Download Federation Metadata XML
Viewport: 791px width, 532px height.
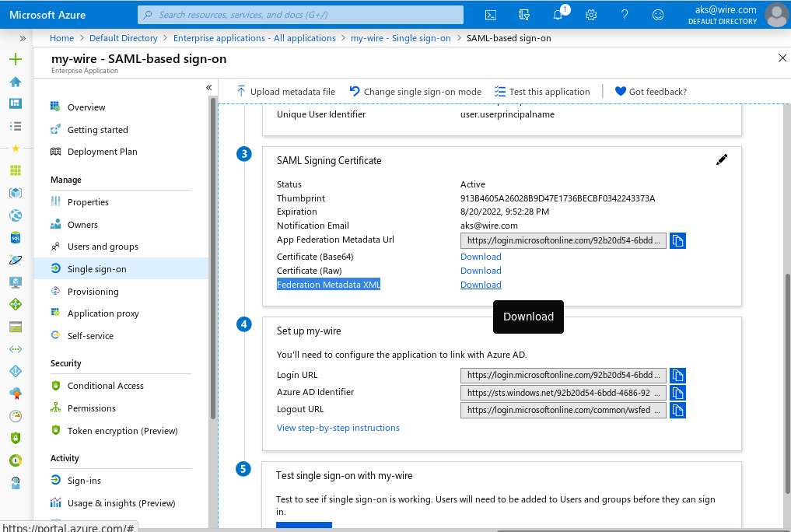click(481, 285)
